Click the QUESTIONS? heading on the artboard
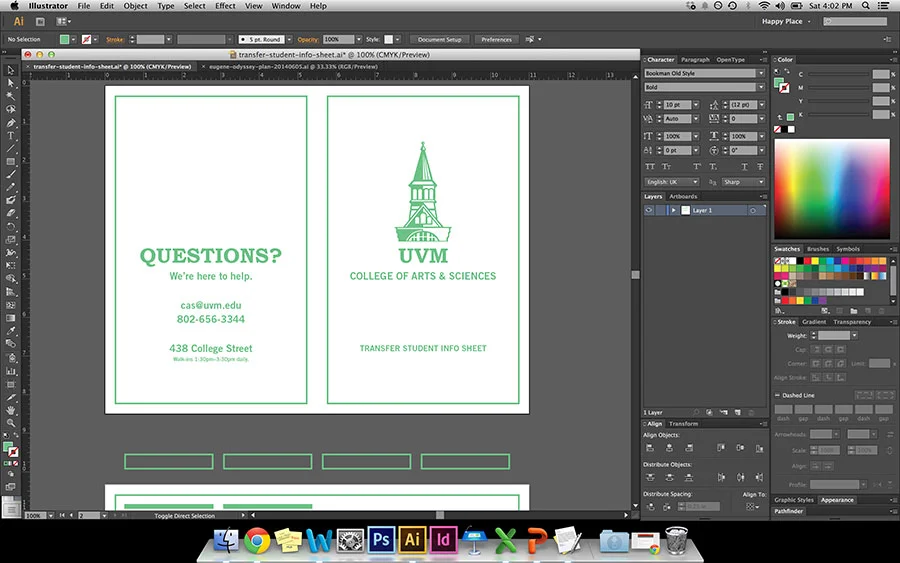 [x=211, y=256]
